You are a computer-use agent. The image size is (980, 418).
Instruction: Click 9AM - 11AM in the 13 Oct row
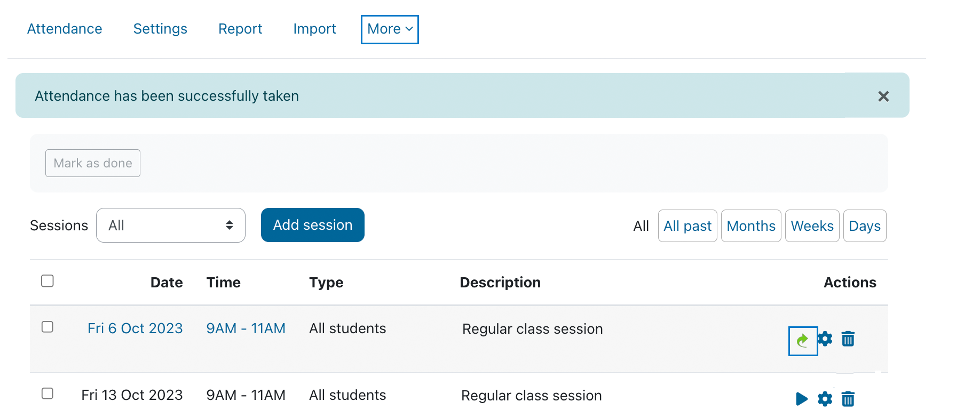tap(246, 395)
